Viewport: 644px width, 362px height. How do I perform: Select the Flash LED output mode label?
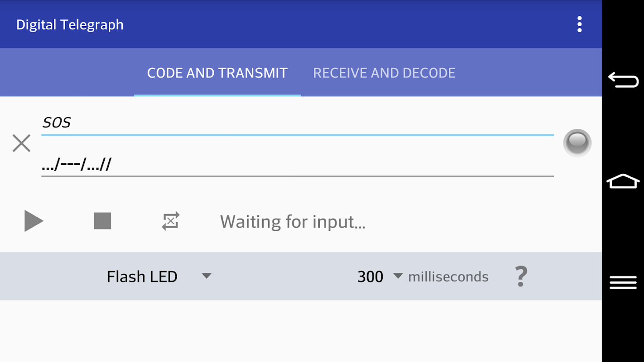pyautogui.click(x=142, y=276)
